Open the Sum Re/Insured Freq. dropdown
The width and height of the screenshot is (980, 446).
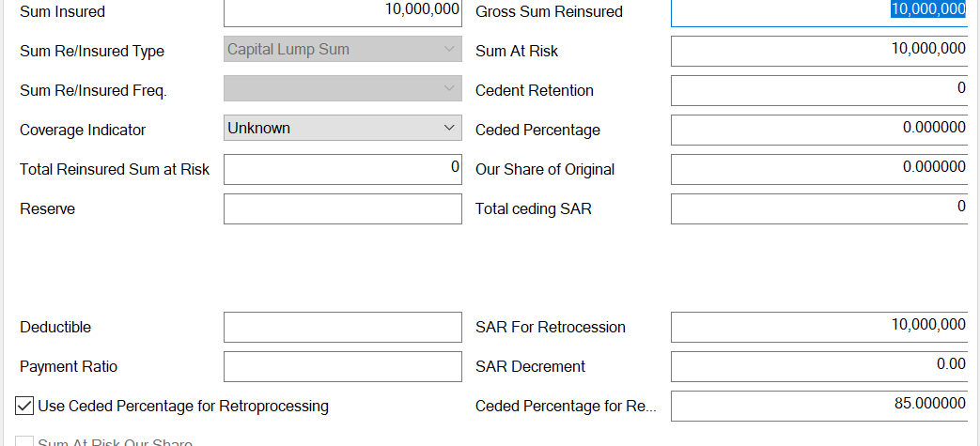[343, 89]
